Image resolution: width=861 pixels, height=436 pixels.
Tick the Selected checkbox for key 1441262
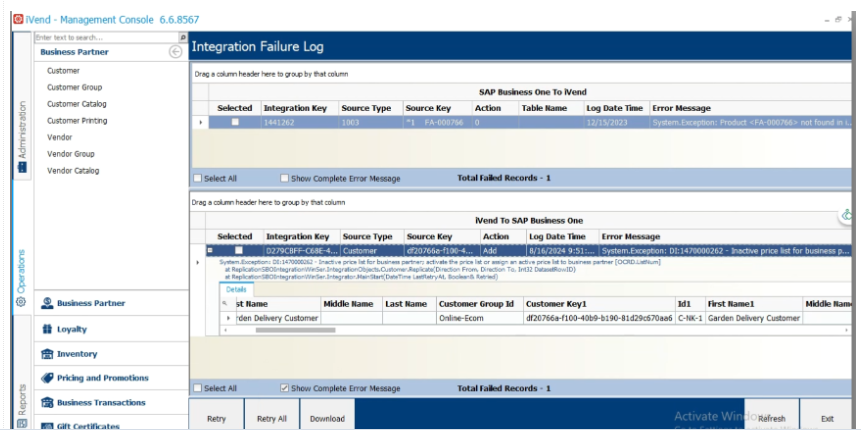tap(235, 122)
